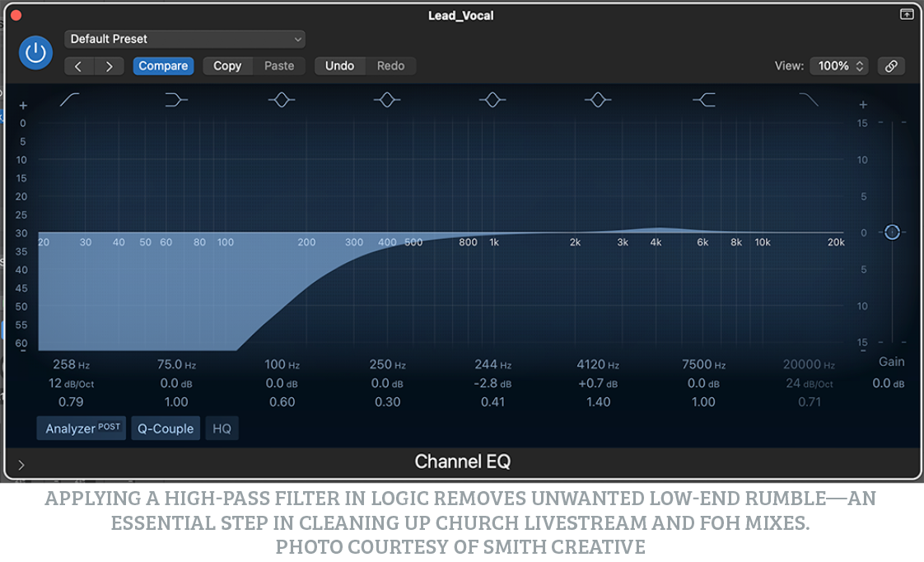Toggle the Channel EQ power button
This screenshot has width=924, height=562.
pos(35,53)
